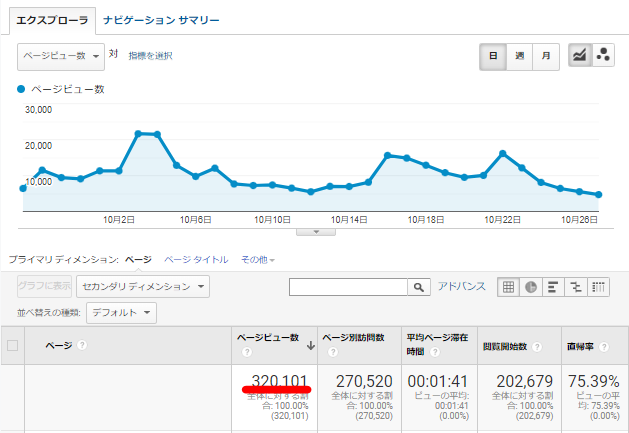Select the pivot table view icon
The image size is (629, 433).
point(599,287)
